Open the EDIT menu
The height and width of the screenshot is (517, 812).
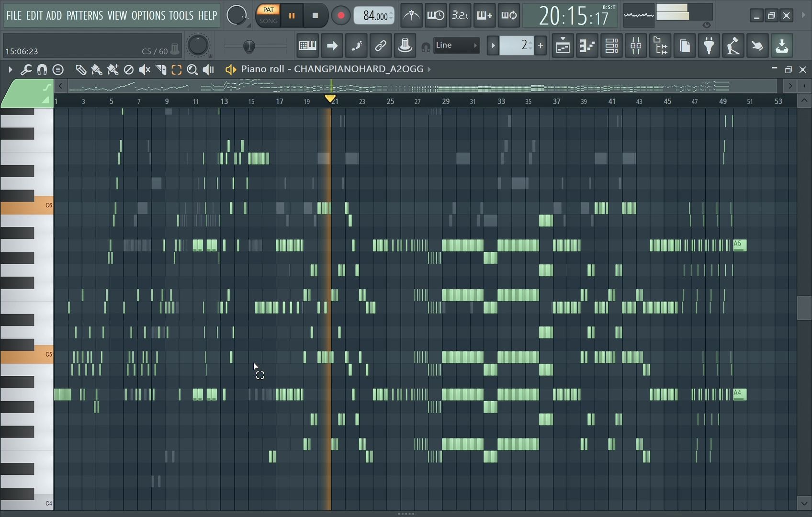coord(34,15)
